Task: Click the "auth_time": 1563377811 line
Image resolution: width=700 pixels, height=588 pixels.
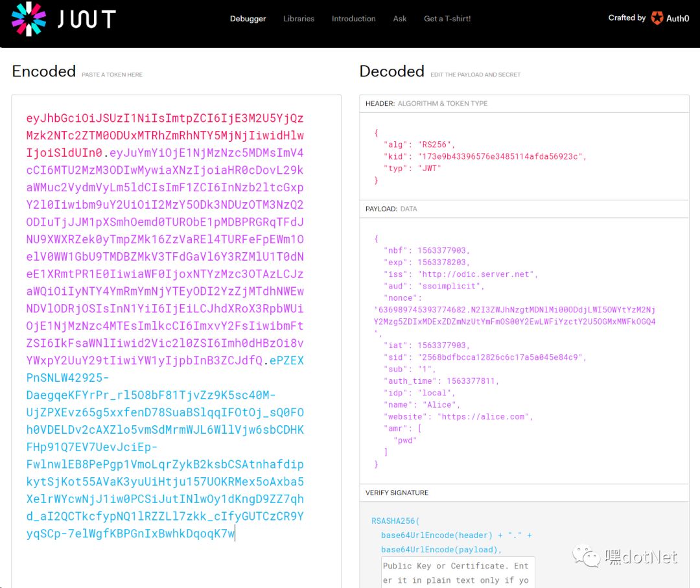Action: pos(441,381)
